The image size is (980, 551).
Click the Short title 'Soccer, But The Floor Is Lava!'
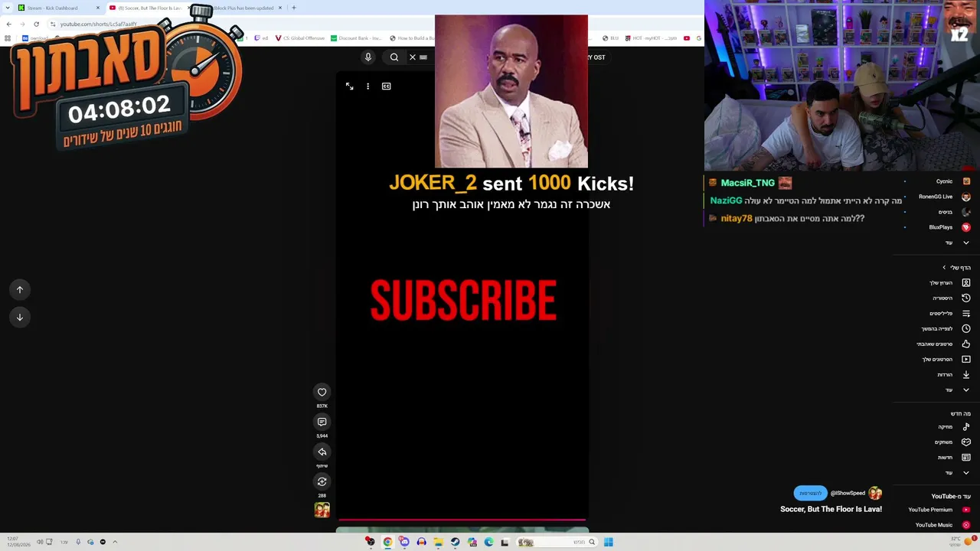tap(831, 509)
